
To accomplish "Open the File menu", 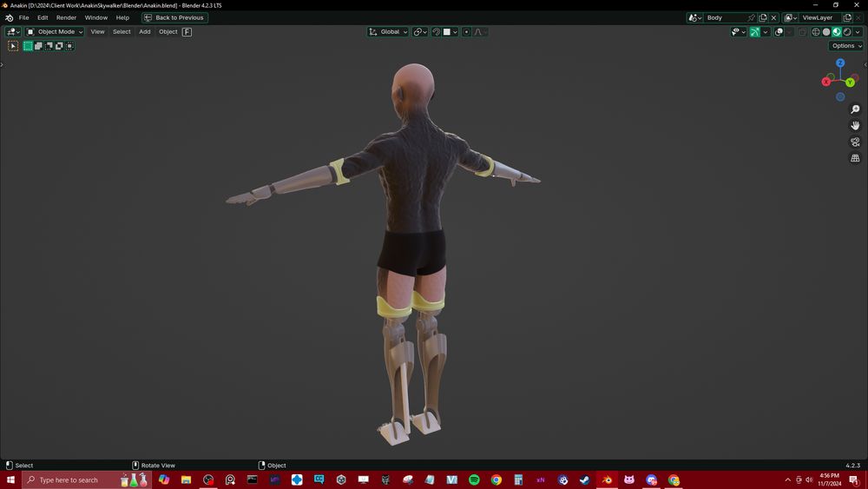I will 23,17.
